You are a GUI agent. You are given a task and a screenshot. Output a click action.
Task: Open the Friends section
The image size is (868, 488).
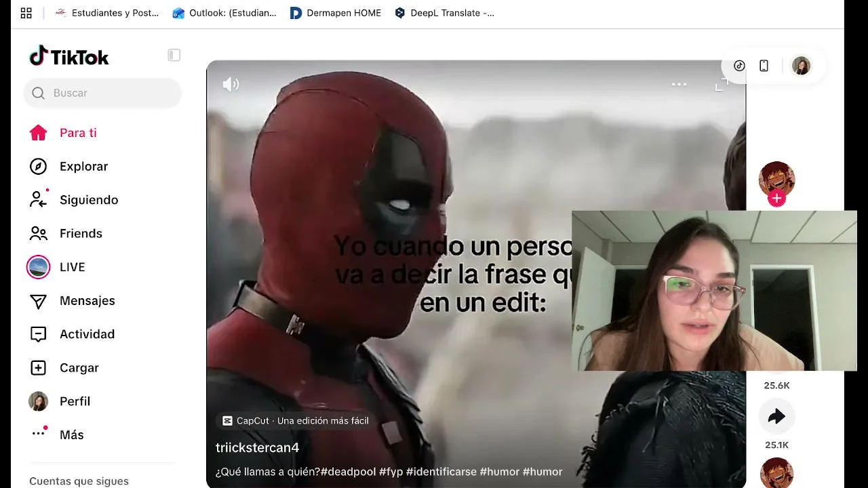81,234
